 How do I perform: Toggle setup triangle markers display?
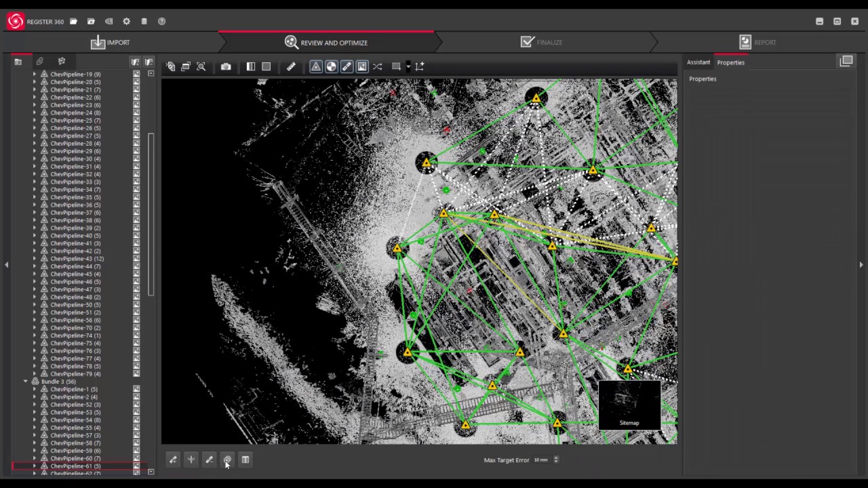point(316,66)
